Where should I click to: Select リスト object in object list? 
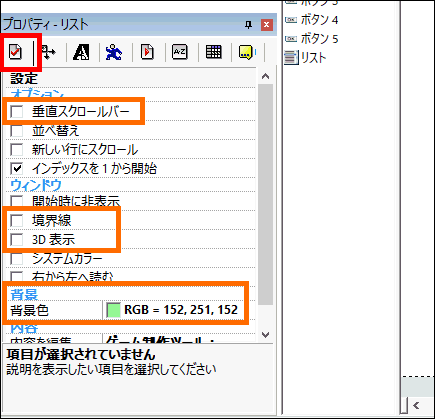click(x=313, y=58)
